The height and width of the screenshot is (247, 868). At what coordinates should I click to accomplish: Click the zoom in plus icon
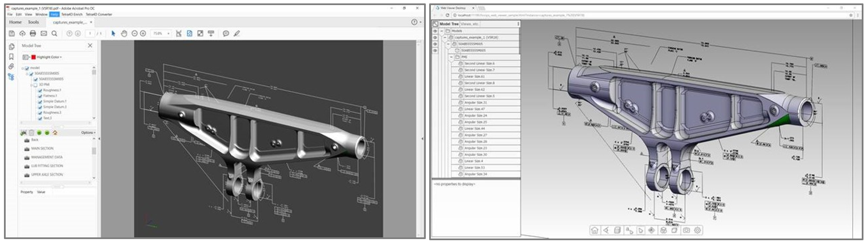pyautogui.click(x=143, y=33)
